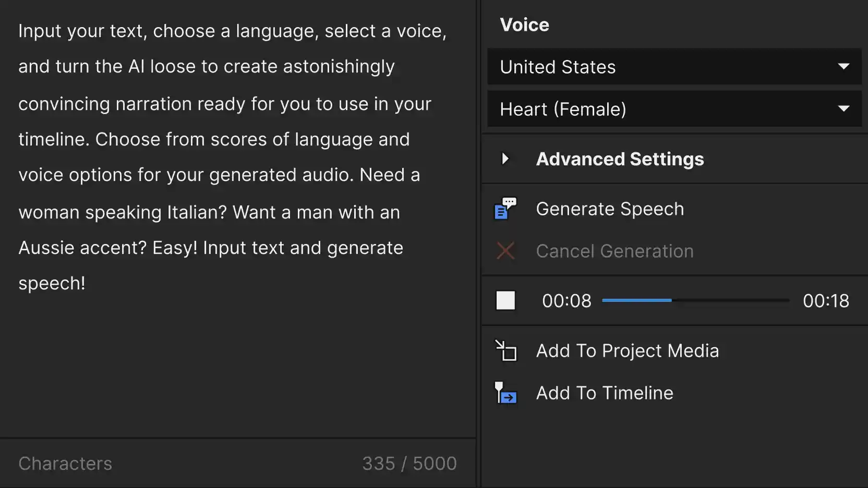Click the Add To Timeline icon
Viewport: 868px width, 488px height.
505,393
